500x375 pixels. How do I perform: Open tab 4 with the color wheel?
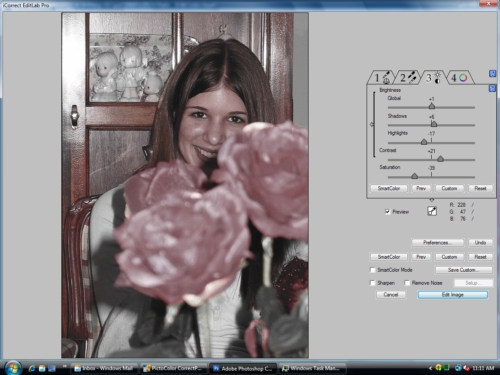[x=460, y=78]
